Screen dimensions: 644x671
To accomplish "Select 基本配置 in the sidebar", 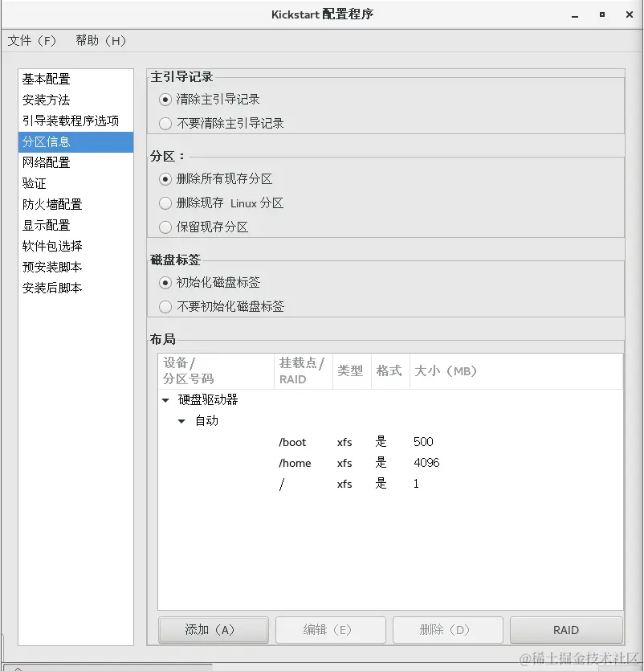I will pyautogui.click(x=75, y=80).
